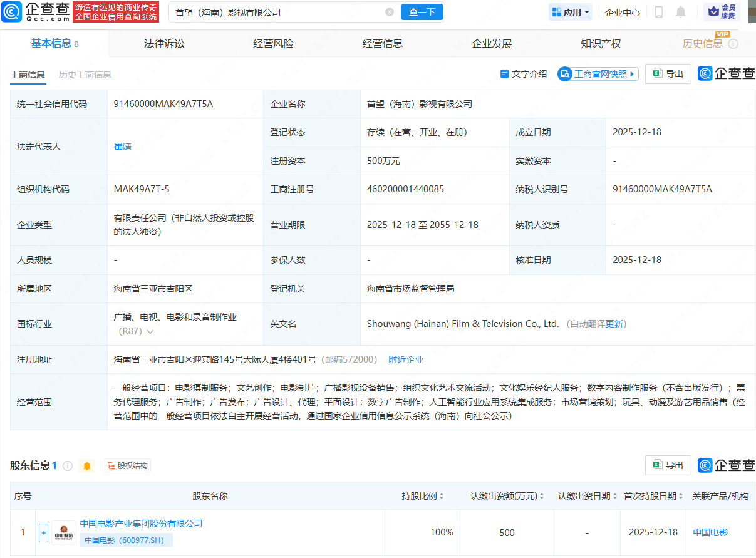Click the 中国电影 (600977.SH) stock tag

[x=127, y=540]
